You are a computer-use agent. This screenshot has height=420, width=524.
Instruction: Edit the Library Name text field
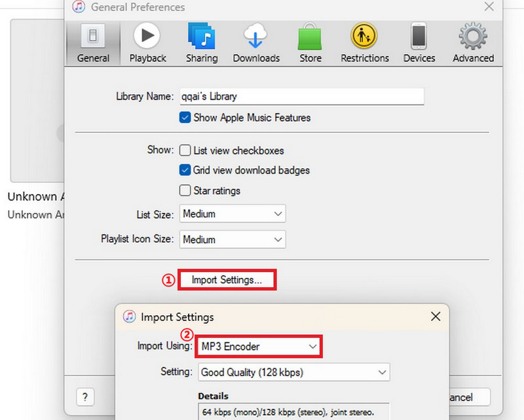pyautogui.click(x=302, y=96)
